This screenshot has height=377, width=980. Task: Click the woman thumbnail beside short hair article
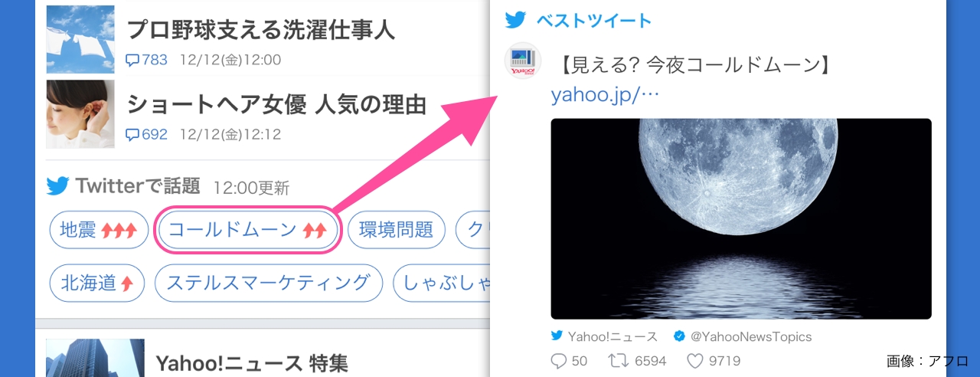pyautogui.click(x=80, y=114)
